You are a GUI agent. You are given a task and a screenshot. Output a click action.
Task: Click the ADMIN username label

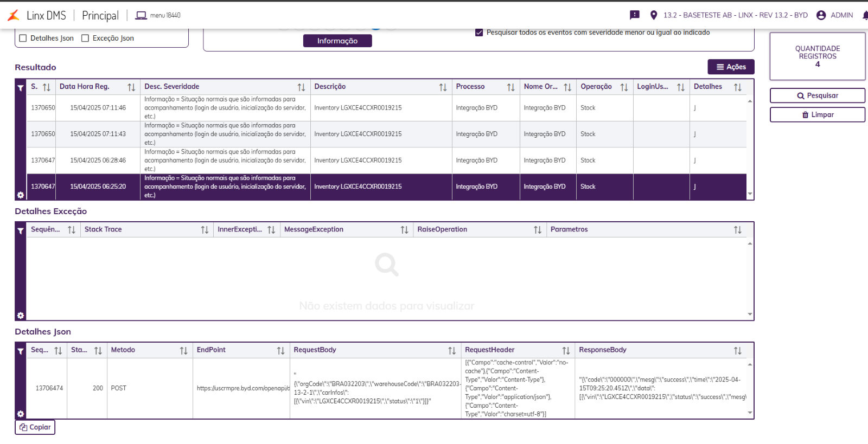(x=842, y=15)
